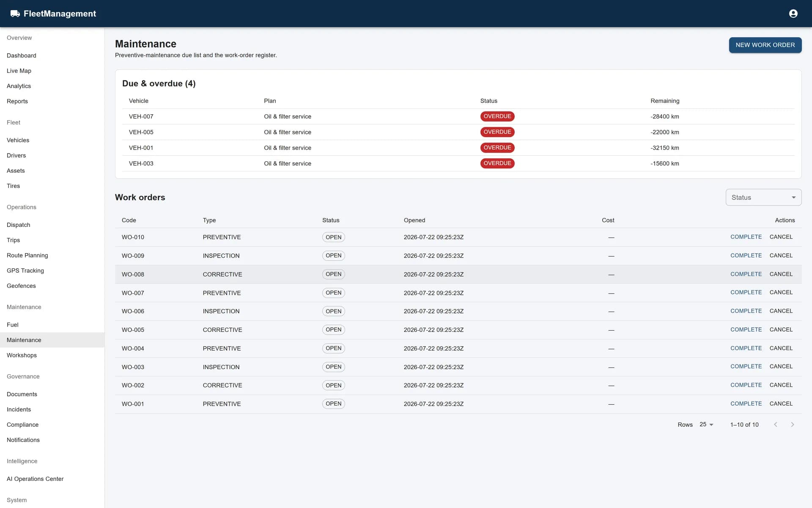Cancel work order WO-002
This screenshot has width=812, height=508.
(781, 385)
